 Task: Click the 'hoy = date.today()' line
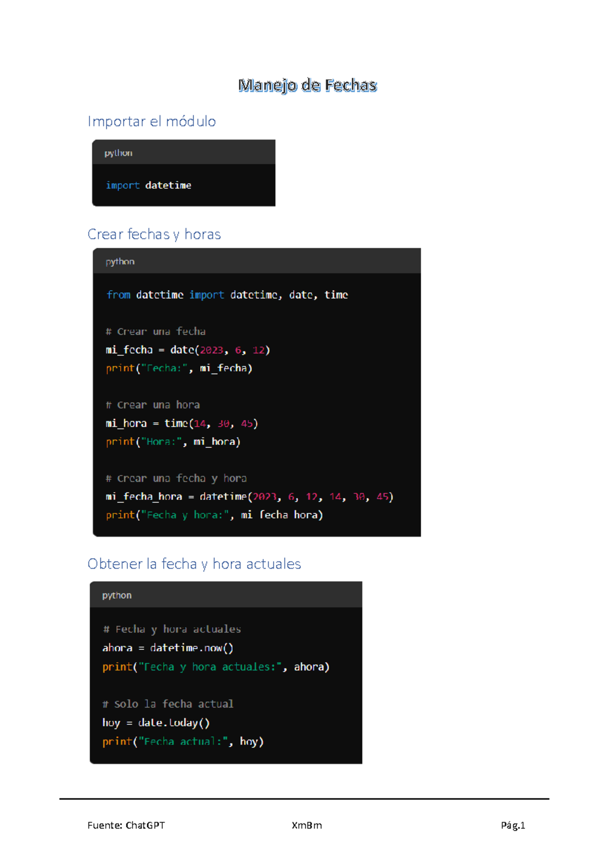[156, 723]
